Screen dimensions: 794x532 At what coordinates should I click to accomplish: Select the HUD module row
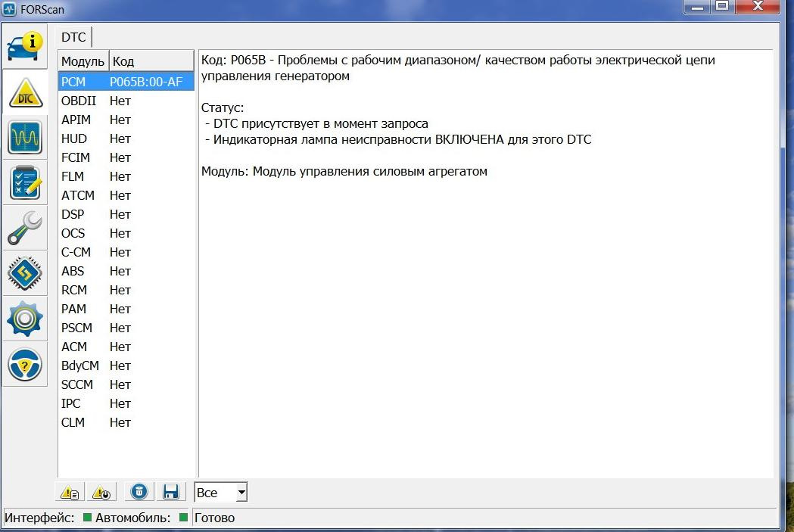tap(126, 138)
